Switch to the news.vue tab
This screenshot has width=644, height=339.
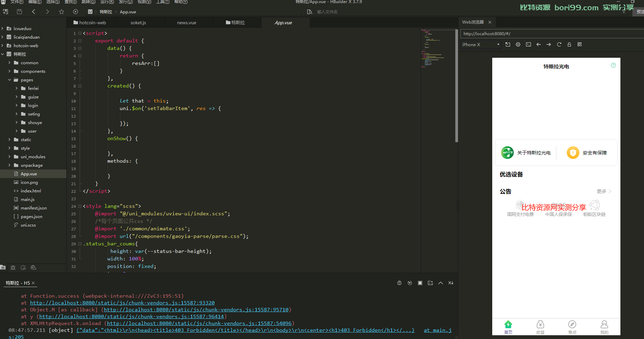point(187,23)
